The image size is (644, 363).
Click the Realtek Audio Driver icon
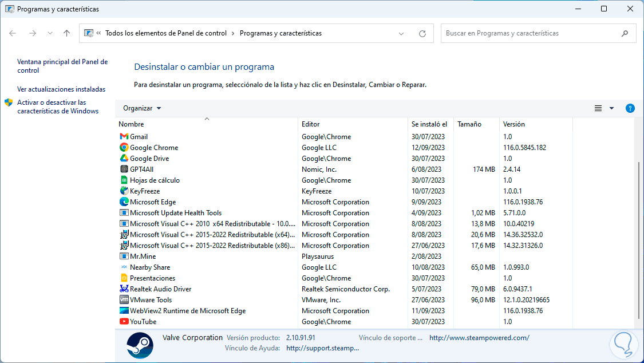pyautogui.click(x=124, y=289)
